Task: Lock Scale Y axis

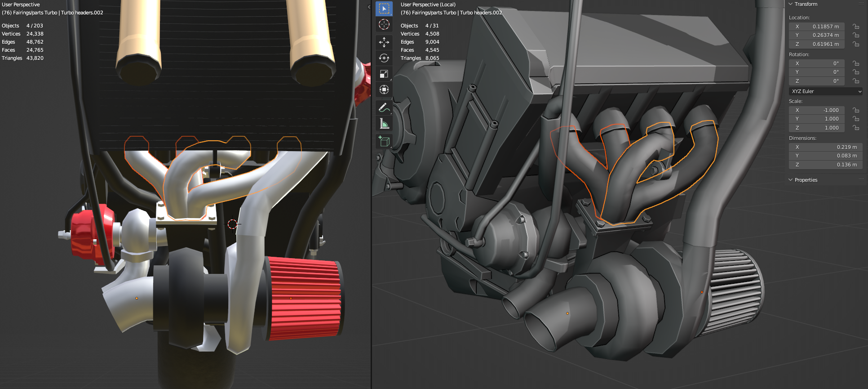Action: coord(856,119)
